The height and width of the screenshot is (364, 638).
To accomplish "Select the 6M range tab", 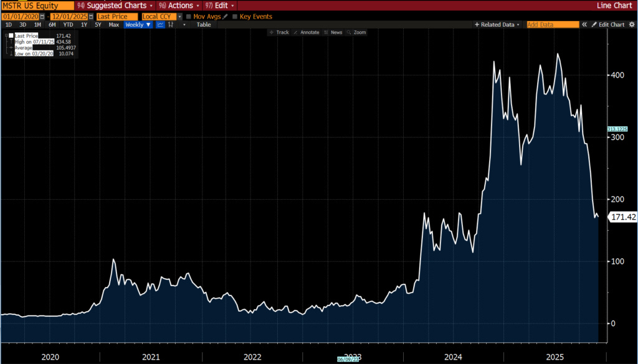I will pos(52,24).
